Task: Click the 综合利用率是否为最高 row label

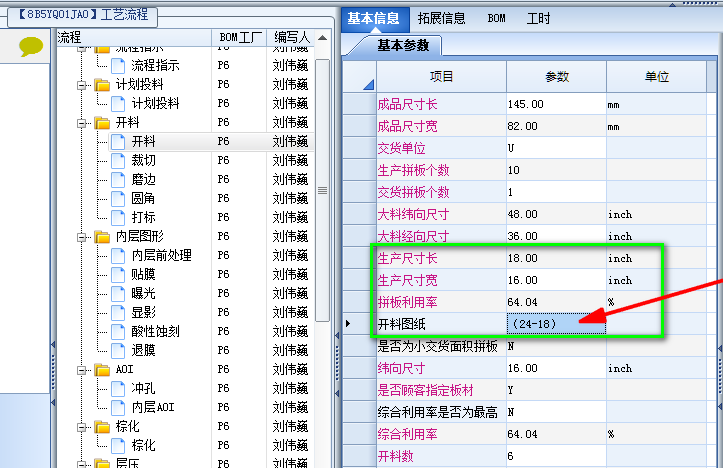Action: tap(438, 412)
